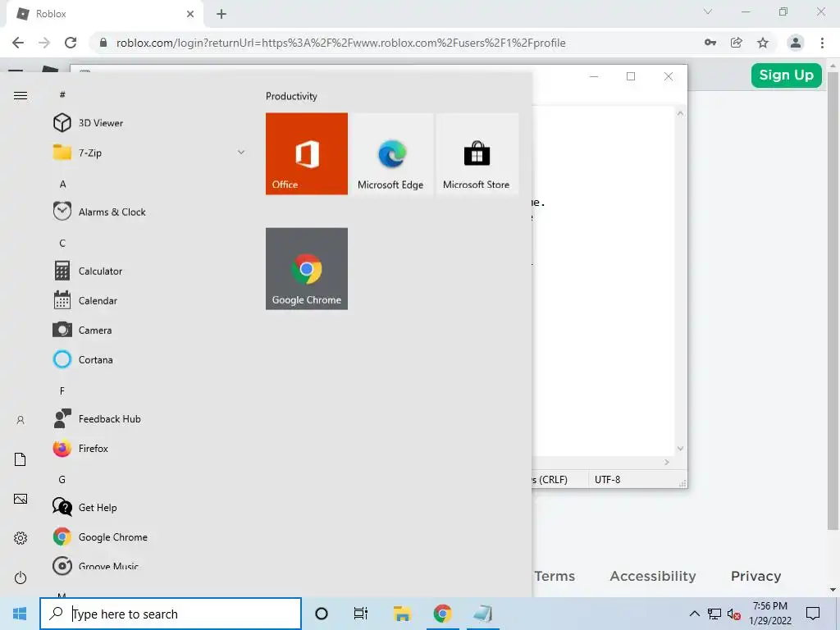Click the Google Chrome pinned tile
Image resolution: width=840 pixels, height=630 pixels.
click(x=307, y=268)
